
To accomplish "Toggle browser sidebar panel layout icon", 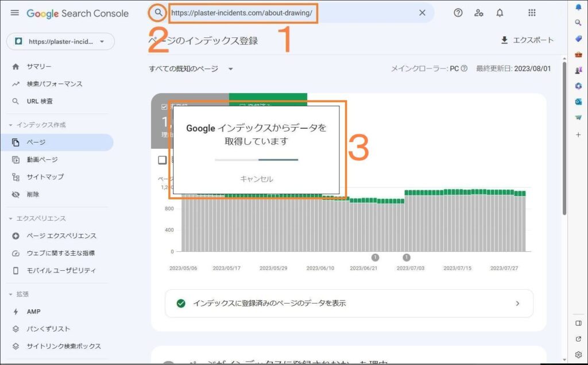I will (578, 323).
